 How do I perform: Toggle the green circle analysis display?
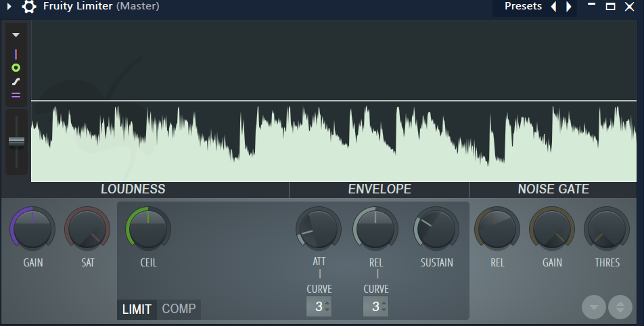[x=16, y=68]
